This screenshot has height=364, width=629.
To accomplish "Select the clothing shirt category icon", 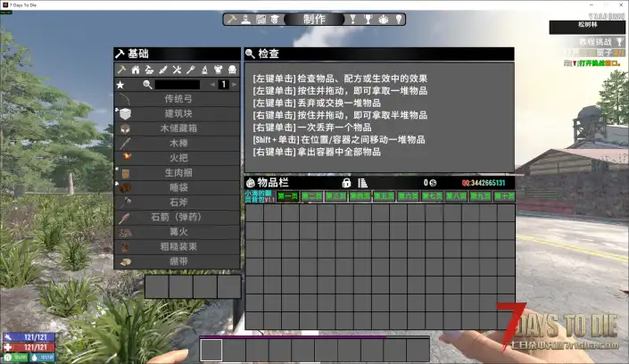I will tap(219, 70).
